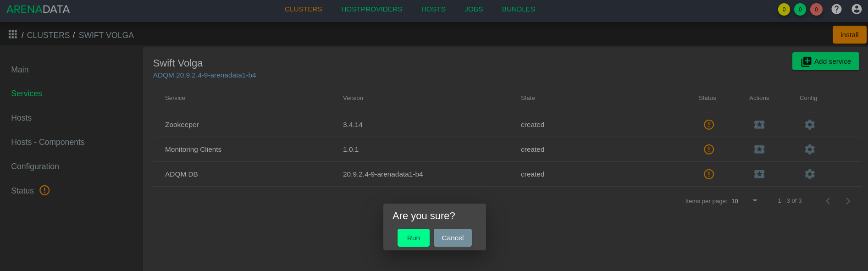
Task: Click the Config column header
Action: (808, 98)
